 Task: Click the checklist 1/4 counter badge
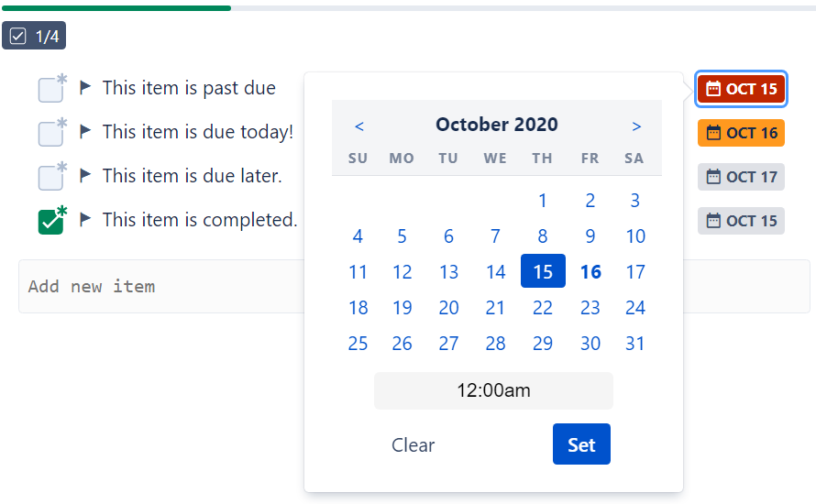34,36
